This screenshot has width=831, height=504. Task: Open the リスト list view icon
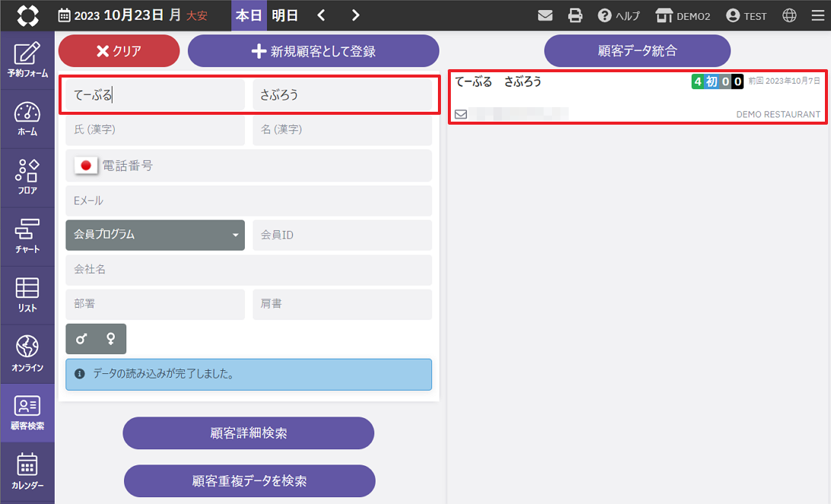(x=27, y=295)
